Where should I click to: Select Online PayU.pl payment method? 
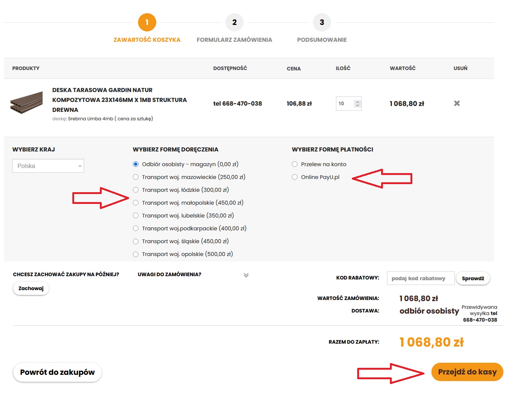click(294, 177)
